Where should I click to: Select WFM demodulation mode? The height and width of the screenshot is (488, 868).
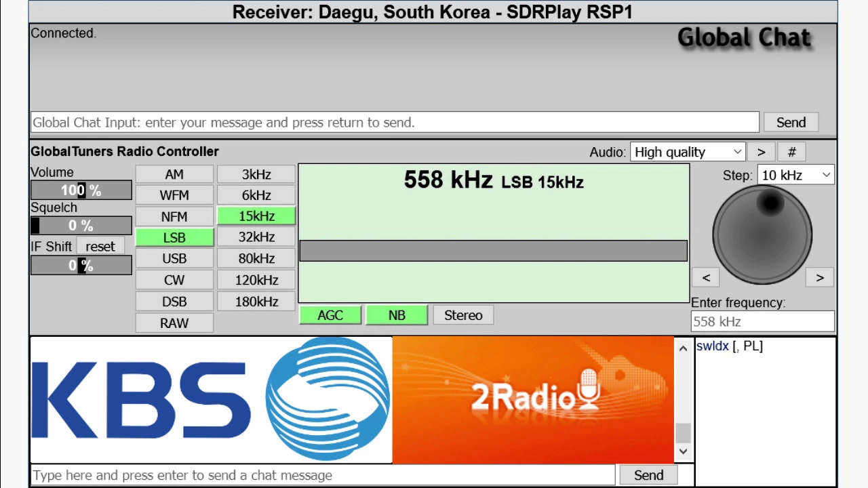[174, 195]
